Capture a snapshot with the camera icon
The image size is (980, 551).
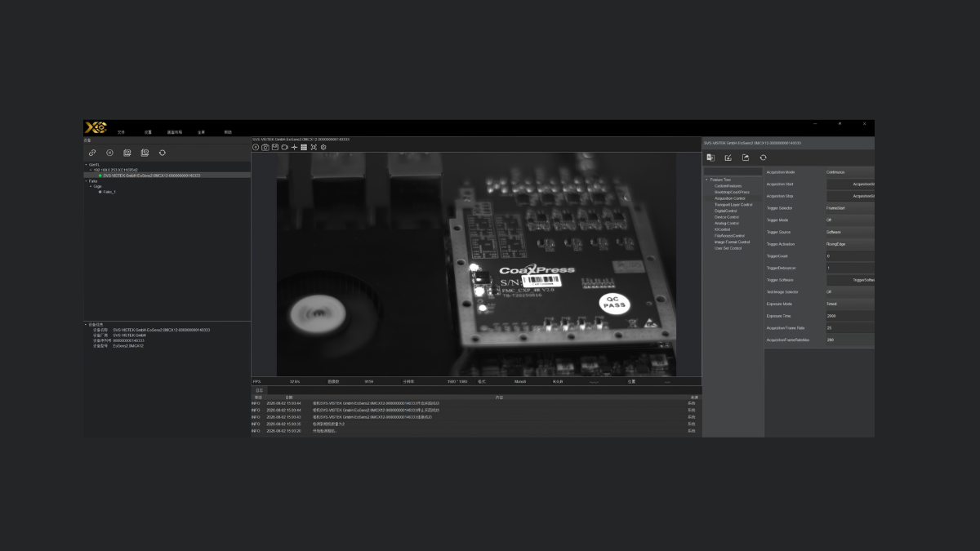point(265,147)
